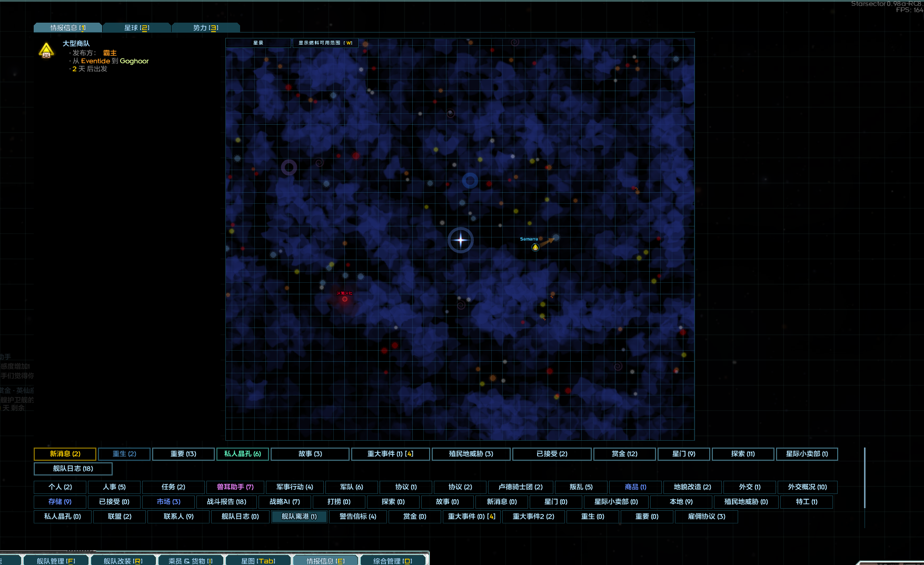Viewport: 924px width, 565px height.
Task: Choose the 地貌改造 (2) tag
Action: 692,487
